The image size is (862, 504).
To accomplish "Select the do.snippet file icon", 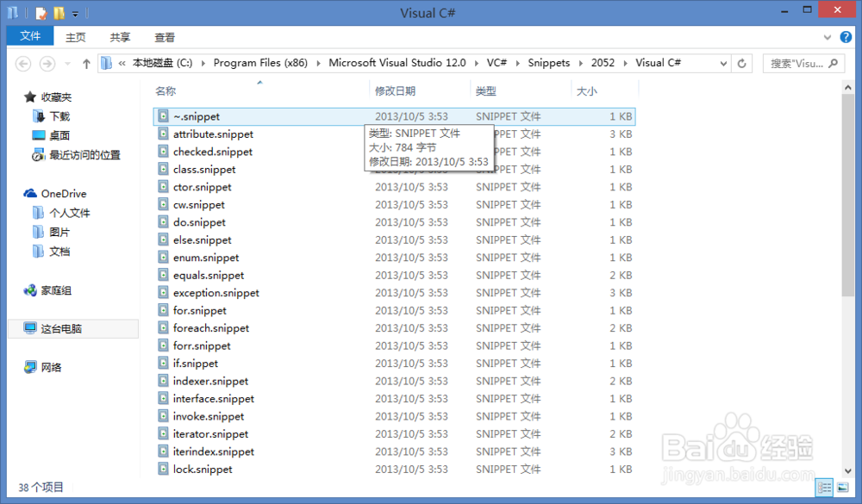I will [x=163, y=221].
